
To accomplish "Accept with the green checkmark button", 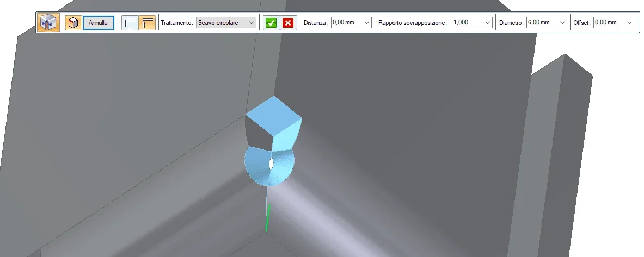I will coord(271,23).
